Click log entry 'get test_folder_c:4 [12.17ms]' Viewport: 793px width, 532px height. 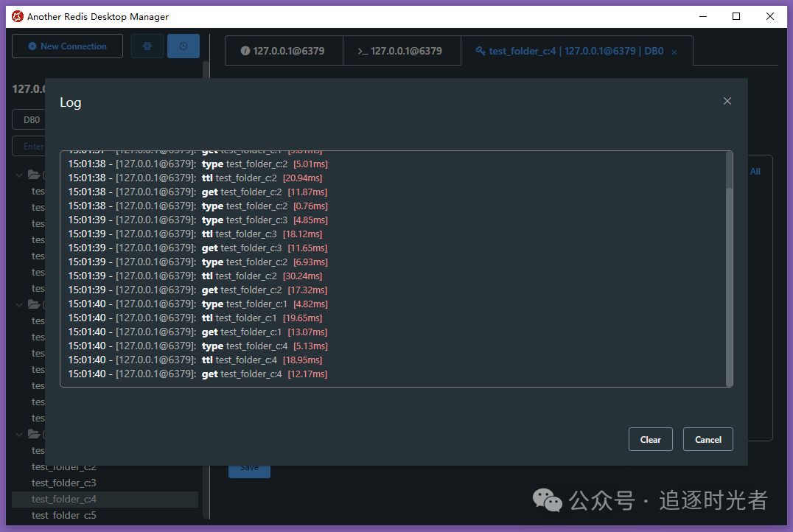click(198, 374)
